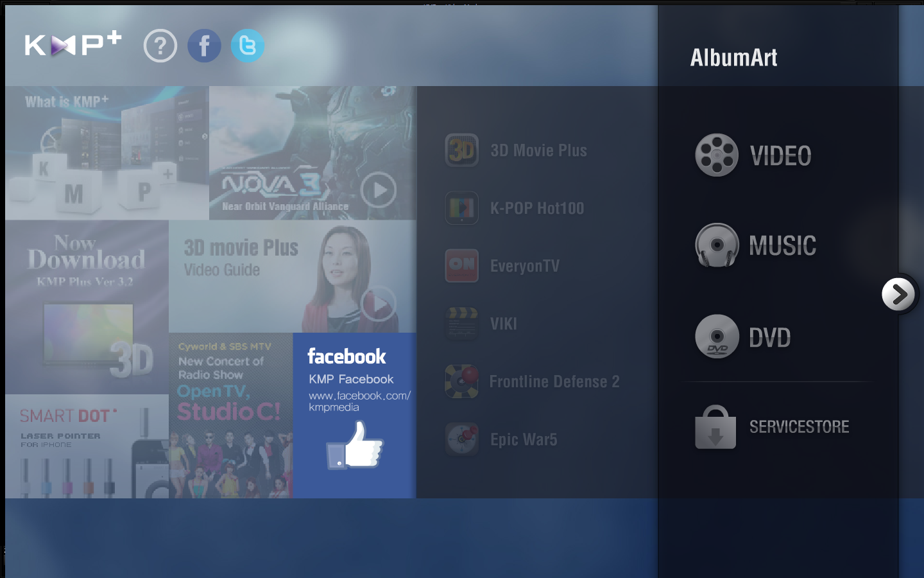Screen dimensions: 924x578
Task: Click the AlbumArt panel heading
Action: (x=734, y=58)
